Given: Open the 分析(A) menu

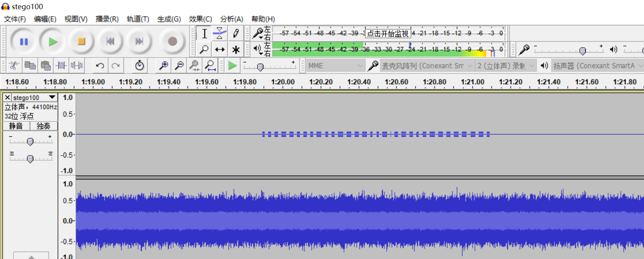Looking at the screenshot, I should coord(231,19).
